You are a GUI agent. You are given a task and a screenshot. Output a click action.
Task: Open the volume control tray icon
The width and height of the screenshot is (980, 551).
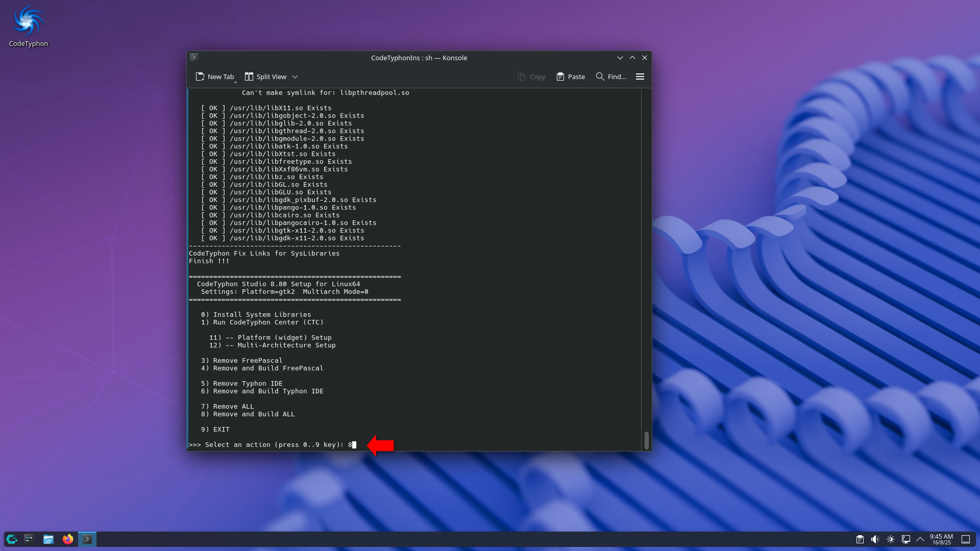(x=875, y=539)
